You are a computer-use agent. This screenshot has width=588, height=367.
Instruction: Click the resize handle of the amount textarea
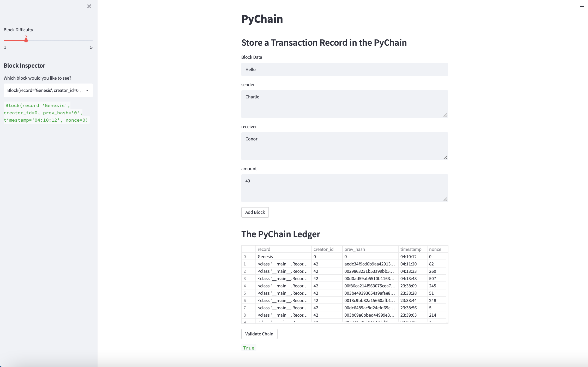446,200
